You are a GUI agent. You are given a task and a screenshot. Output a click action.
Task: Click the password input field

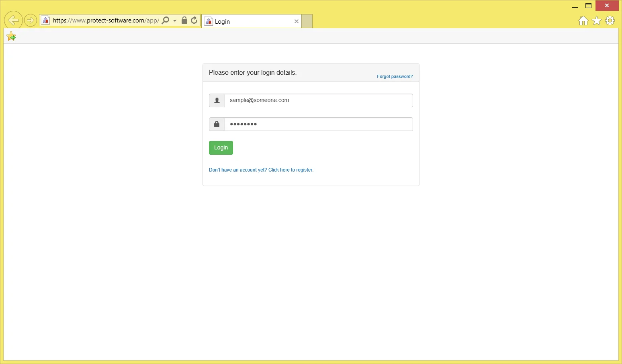(x=318, y=124)
